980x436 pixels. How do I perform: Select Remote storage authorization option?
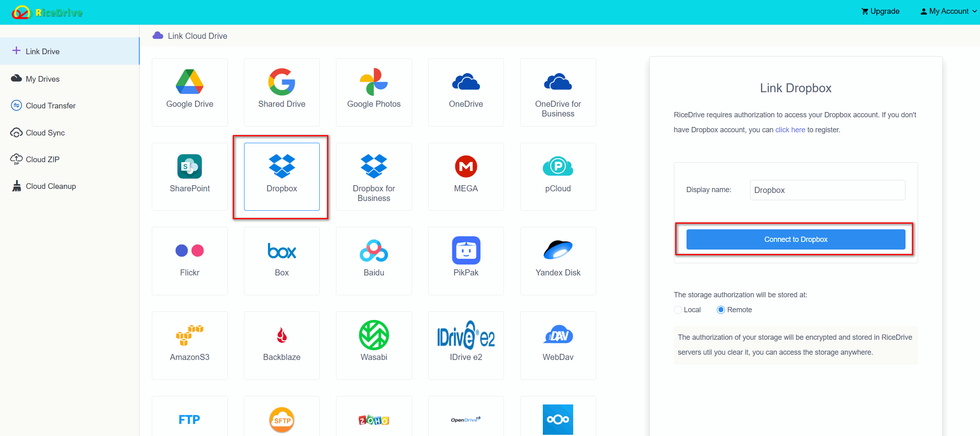(x=721, y=310)
